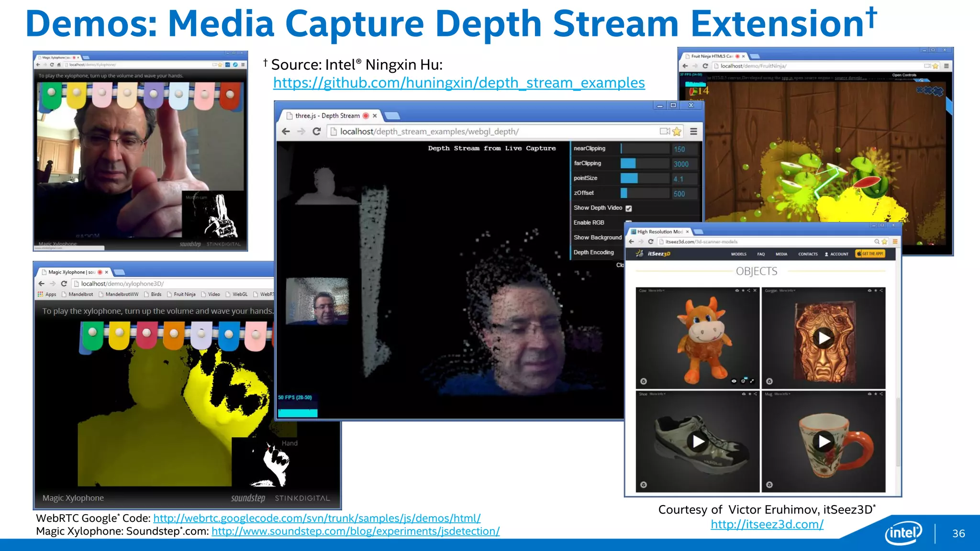Open MODELS menu on itSeez3D site
980x551 pixels.
[x=738, y=254]
